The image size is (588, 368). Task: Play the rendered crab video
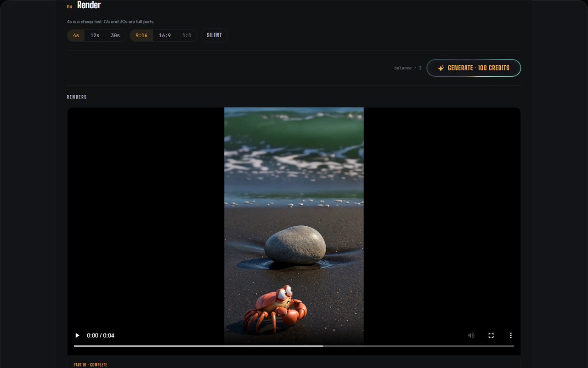click(x=77, y=335)
